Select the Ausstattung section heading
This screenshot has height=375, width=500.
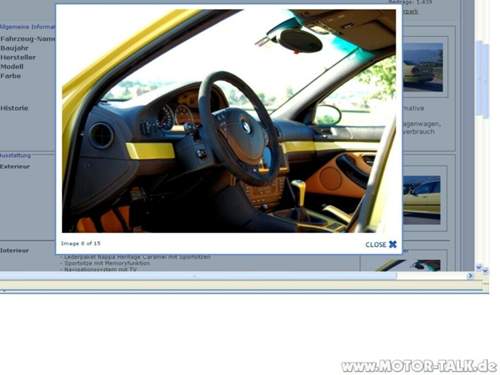point(15,155)
